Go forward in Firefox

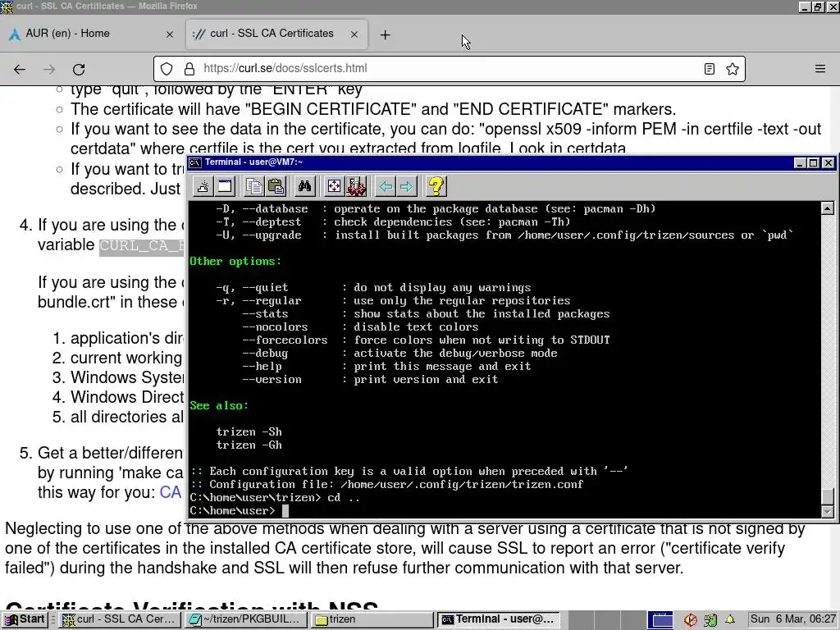48,69
